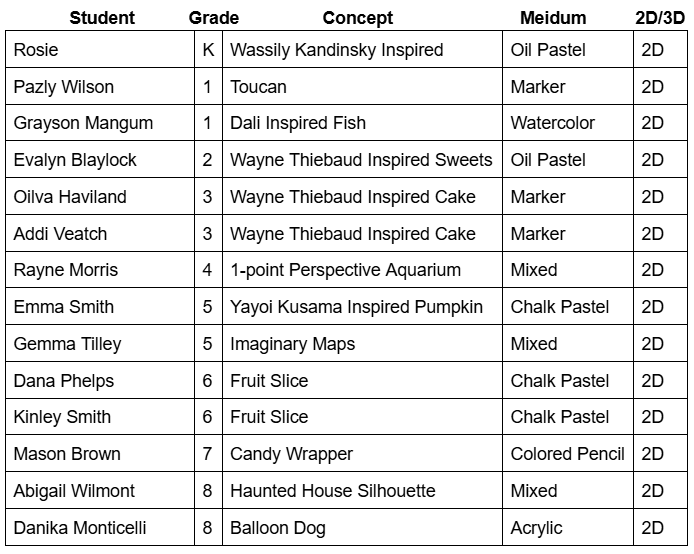Click the 2D/3D column header

click(x=659, y=18)
